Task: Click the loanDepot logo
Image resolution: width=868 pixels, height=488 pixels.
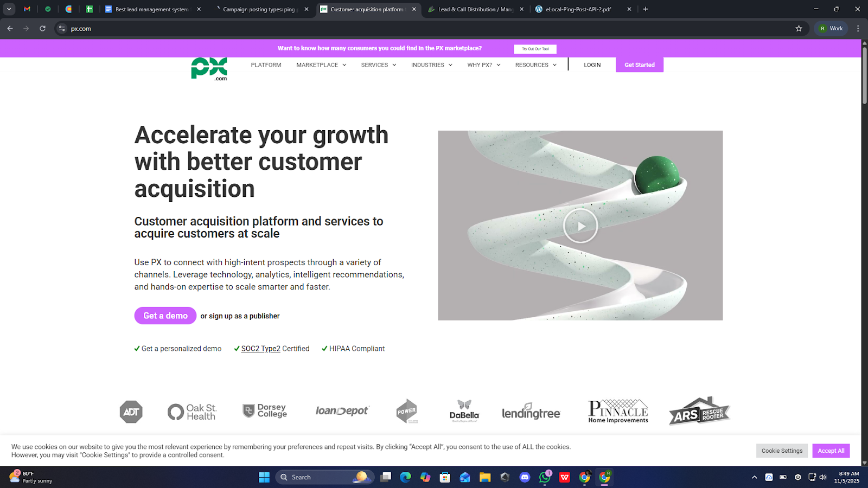Action: pos(342,411)
